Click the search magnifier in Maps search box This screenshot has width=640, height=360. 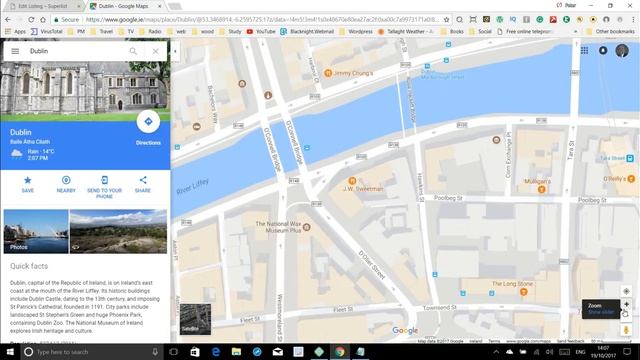133,51
